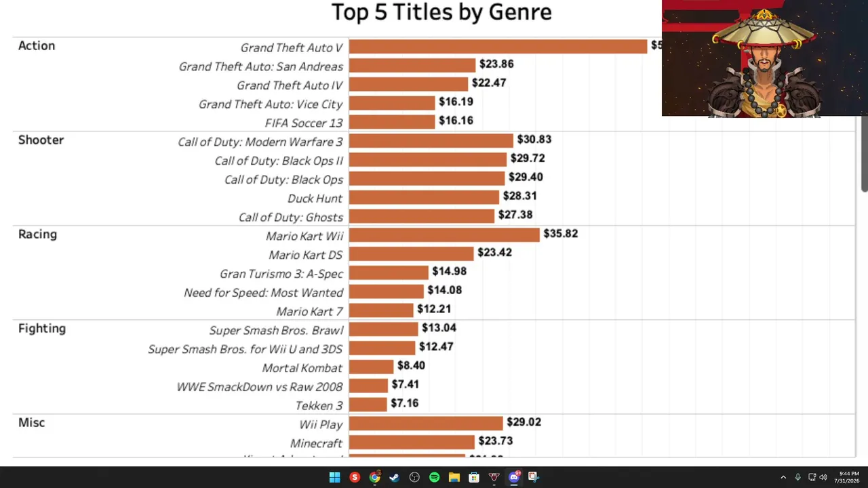The image size is (868, 488).
Task: Click the Grand Theft Auto: San Andreas label
Action: [261, 66]
